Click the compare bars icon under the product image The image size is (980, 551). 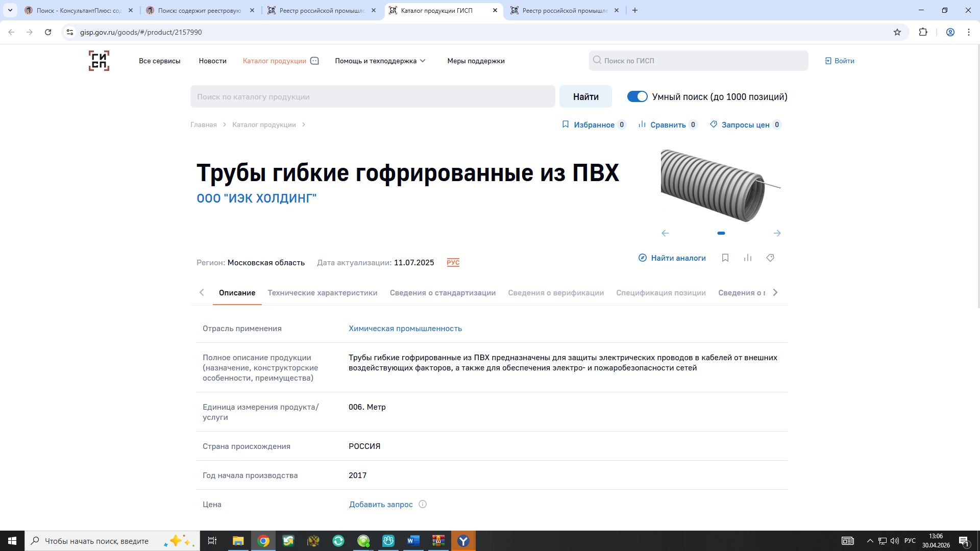pos(748,258)
